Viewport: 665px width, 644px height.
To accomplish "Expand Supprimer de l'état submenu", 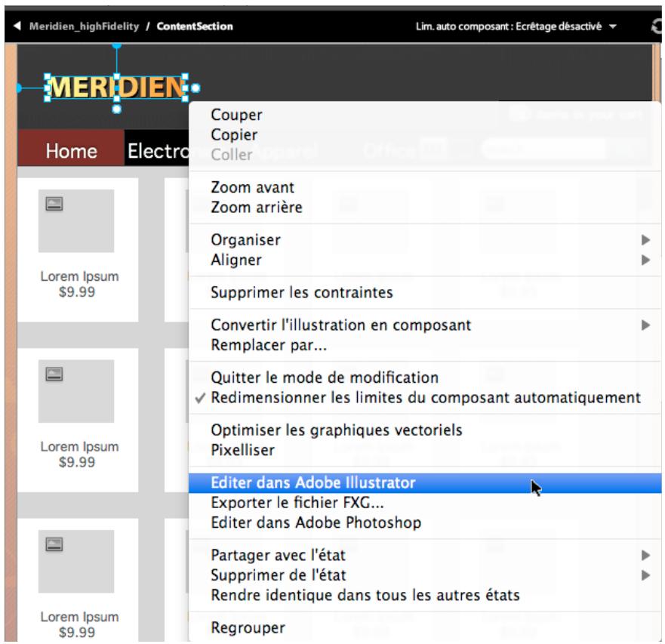I will point(425,575).
